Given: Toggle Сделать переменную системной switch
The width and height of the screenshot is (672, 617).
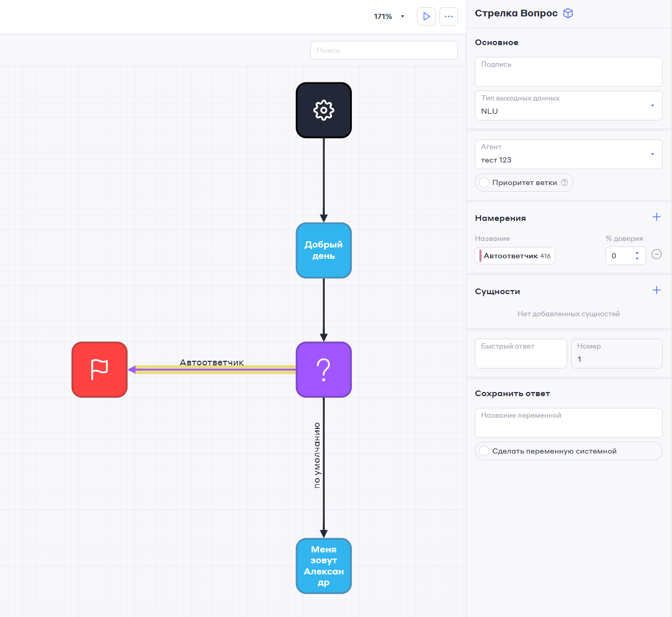Looking at the screenshot, I should [484, 451].
